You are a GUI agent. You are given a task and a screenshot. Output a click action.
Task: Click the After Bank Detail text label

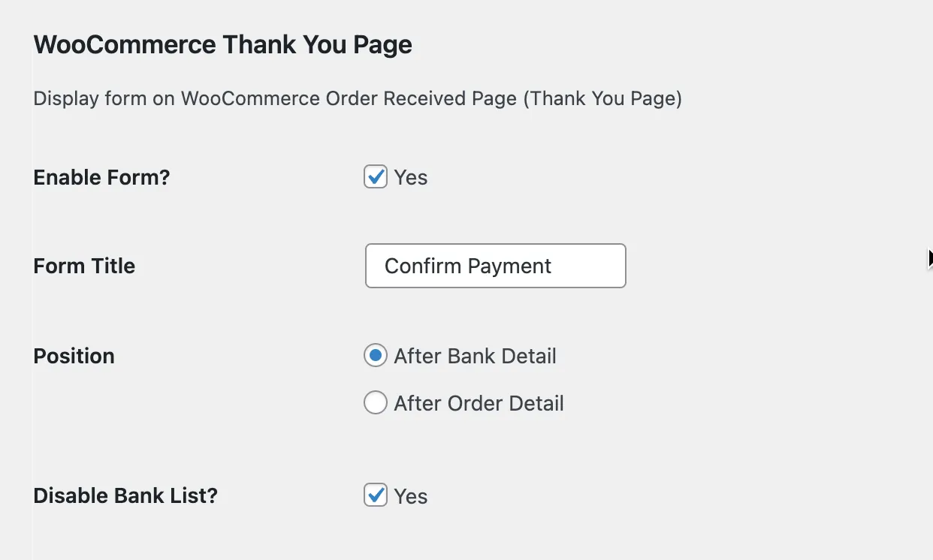coord(475,356)
